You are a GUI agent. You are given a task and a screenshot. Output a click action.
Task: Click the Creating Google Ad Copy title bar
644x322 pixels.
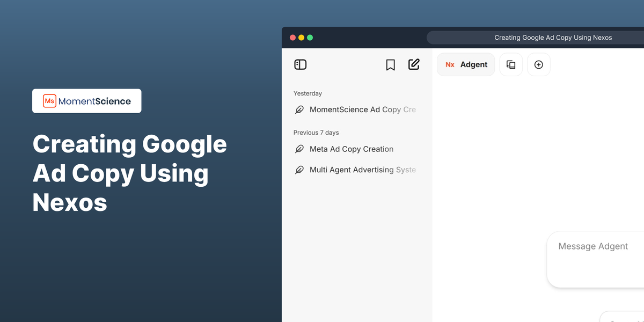point(553,37)
